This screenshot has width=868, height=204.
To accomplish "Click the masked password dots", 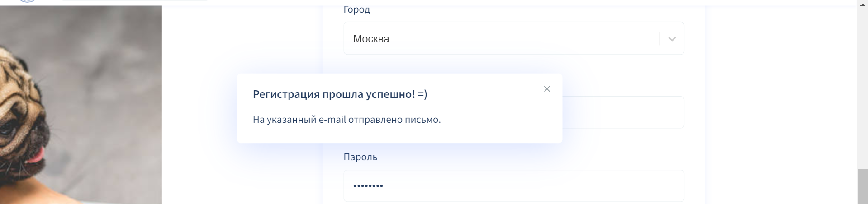I will pyautogui.click(x=368, y=186).
